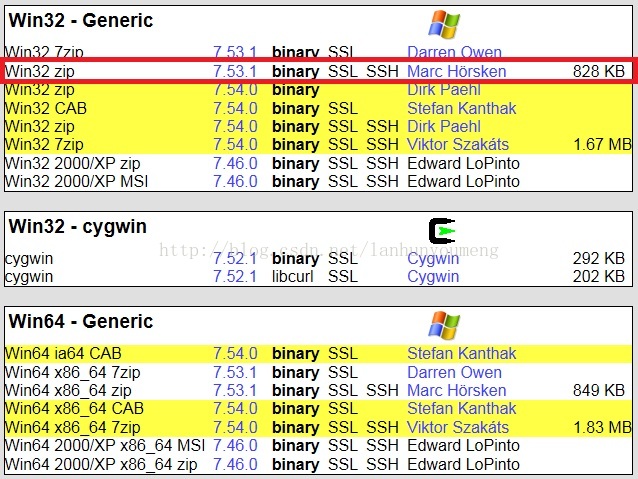This screenshot has height=479, width=638.
Task: Open Viktor Szakáts link in Win32 7zip row
Action: 458,144
